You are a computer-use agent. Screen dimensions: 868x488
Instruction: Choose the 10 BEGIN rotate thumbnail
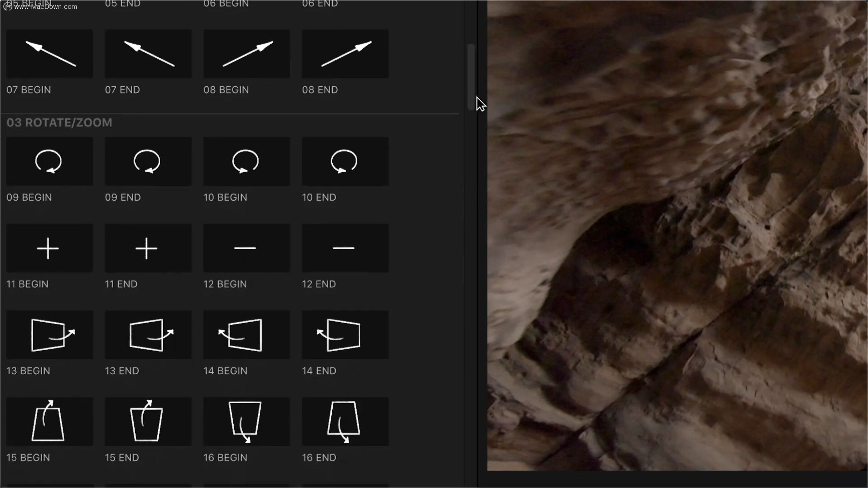(x=246, y=161)
